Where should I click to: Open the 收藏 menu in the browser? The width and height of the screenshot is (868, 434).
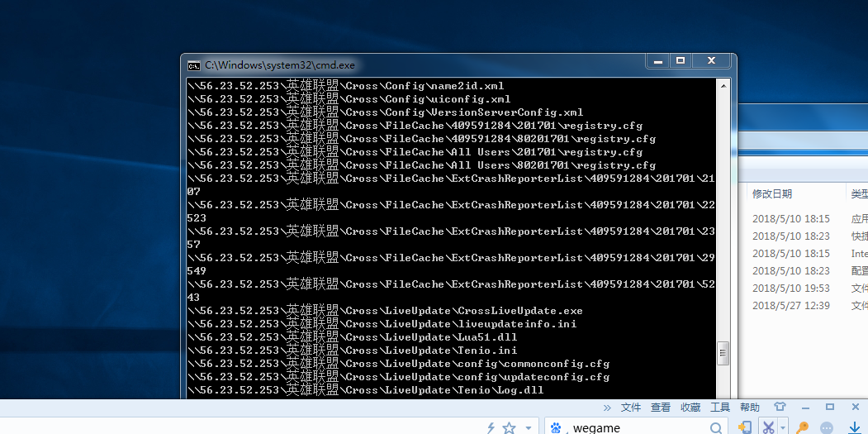tap(690, 408)
